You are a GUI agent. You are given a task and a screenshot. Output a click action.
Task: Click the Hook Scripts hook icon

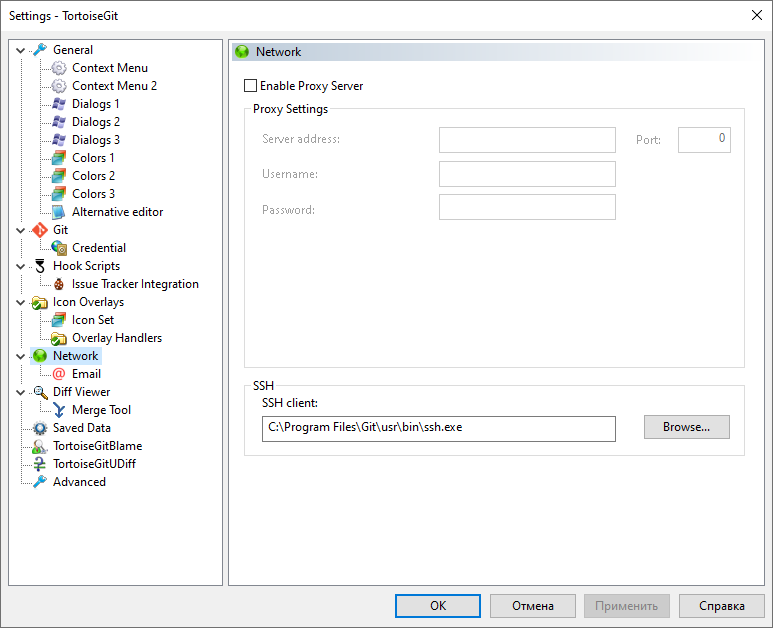[x=40, y=266]
